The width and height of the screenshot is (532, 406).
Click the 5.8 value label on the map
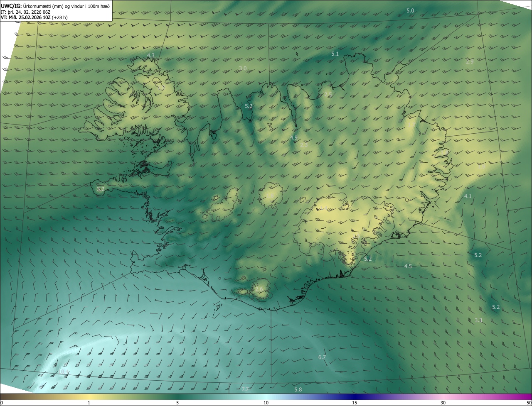pos(298,389)
